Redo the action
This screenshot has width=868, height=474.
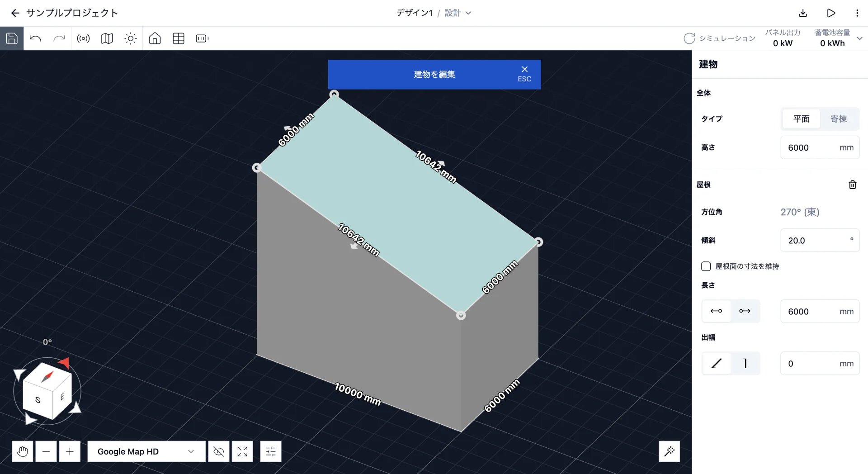point(59,38)
